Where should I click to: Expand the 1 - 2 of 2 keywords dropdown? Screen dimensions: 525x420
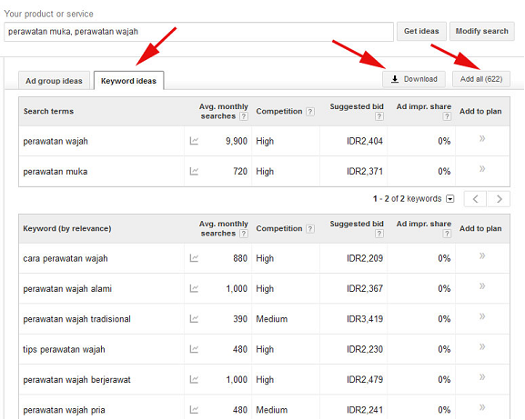(x=450, y=199)
